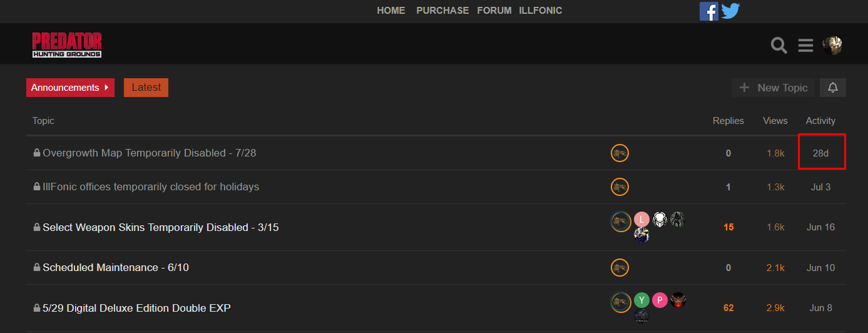This screenshot has width=868, height=333.
Task: Toggle the notification bell button
Action: (833, 88)
